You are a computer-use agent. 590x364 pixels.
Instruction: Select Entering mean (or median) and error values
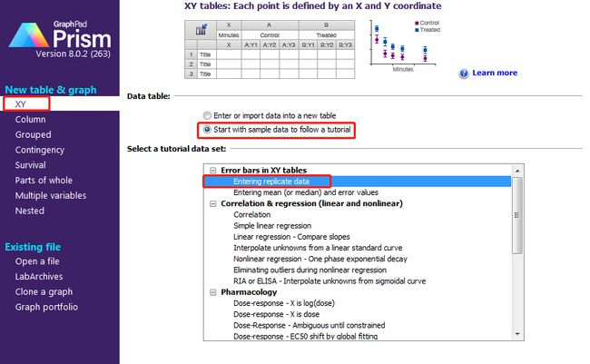coord(306,192)
